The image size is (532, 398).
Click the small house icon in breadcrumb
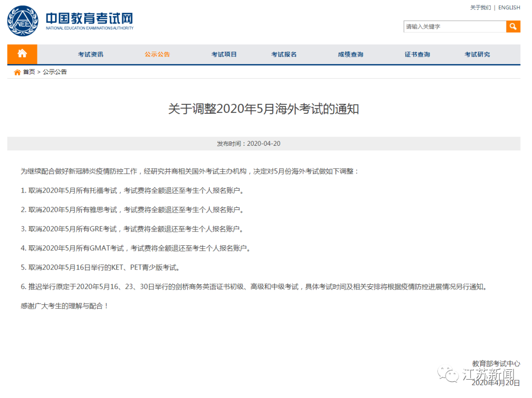(x=17, y=72)
